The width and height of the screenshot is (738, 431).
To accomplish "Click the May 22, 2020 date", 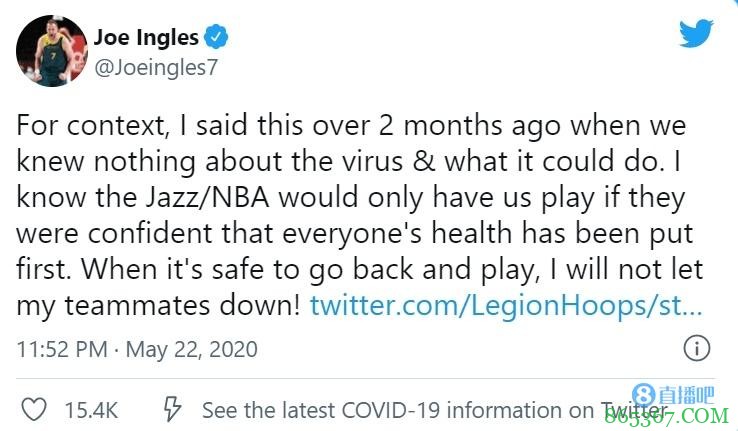I will [x=203, y=349].
